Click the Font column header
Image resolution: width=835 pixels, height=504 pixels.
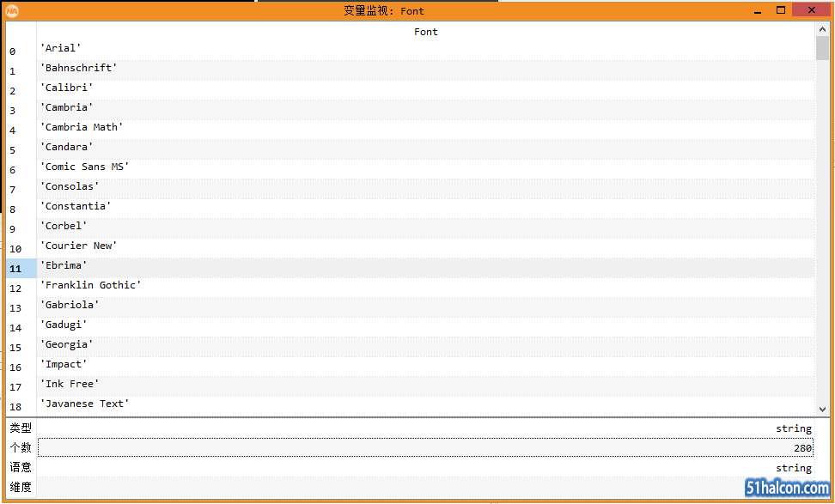pyautogui.click(x=426, y=32)
